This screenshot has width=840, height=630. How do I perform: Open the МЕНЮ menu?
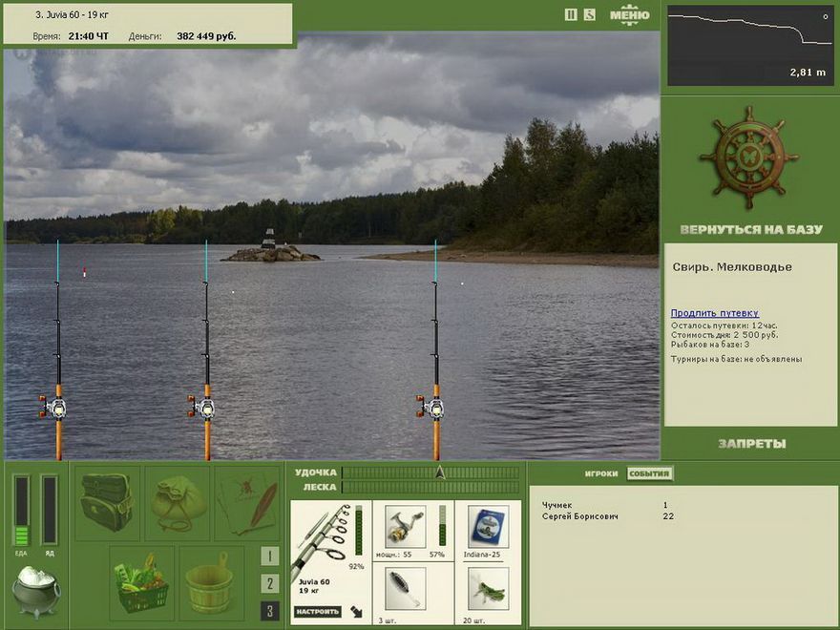[629, 14]
